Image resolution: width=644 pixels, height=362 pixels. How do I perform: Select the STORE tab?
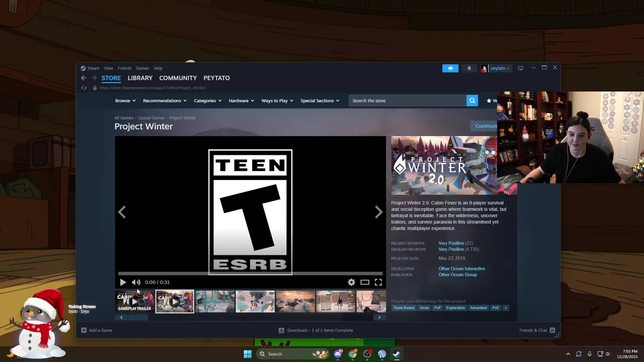point(111,78)
